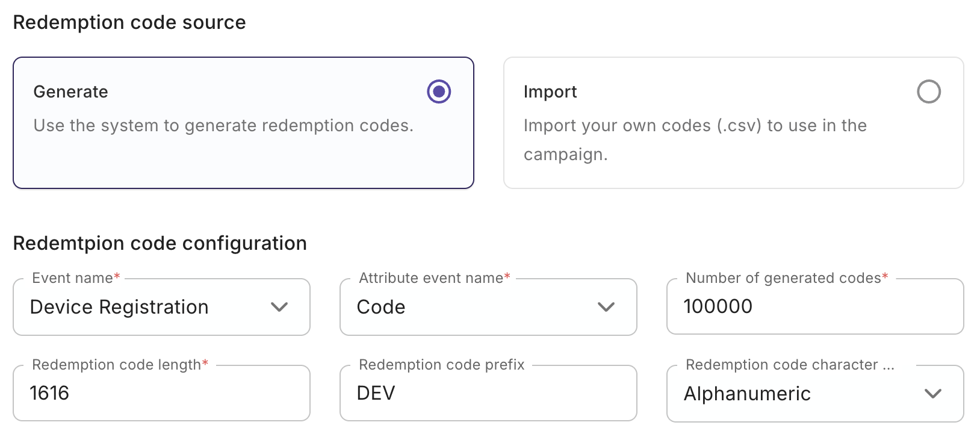Click the Alphanumeric dropdown chevron arrow
This screenshot has width=980, height=437.
coord(932,394)
